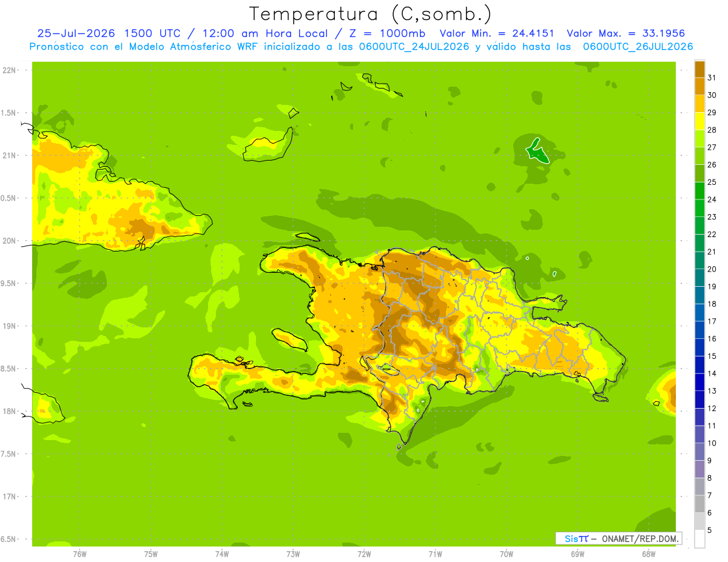Click the cool dark-green patch near 21N 69.5W

coord(538,152)
